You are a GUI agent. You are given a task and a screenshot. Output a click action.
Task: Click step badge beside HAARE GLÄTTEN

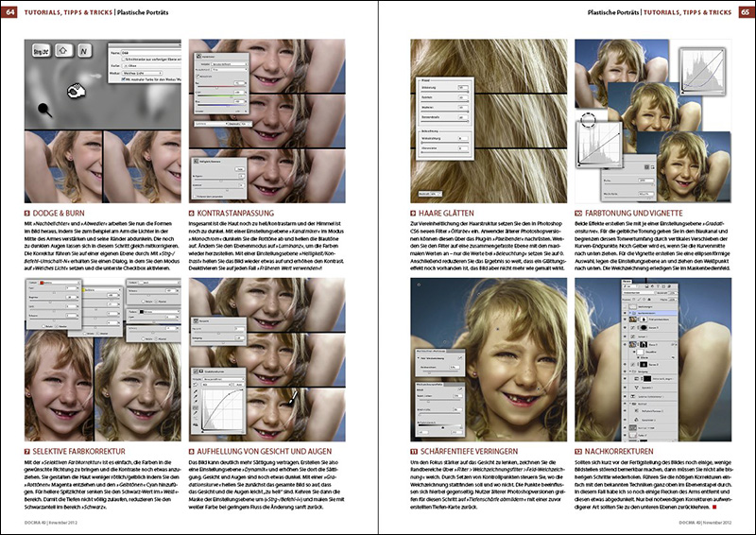pyautogui.click(x=413, y=214)
